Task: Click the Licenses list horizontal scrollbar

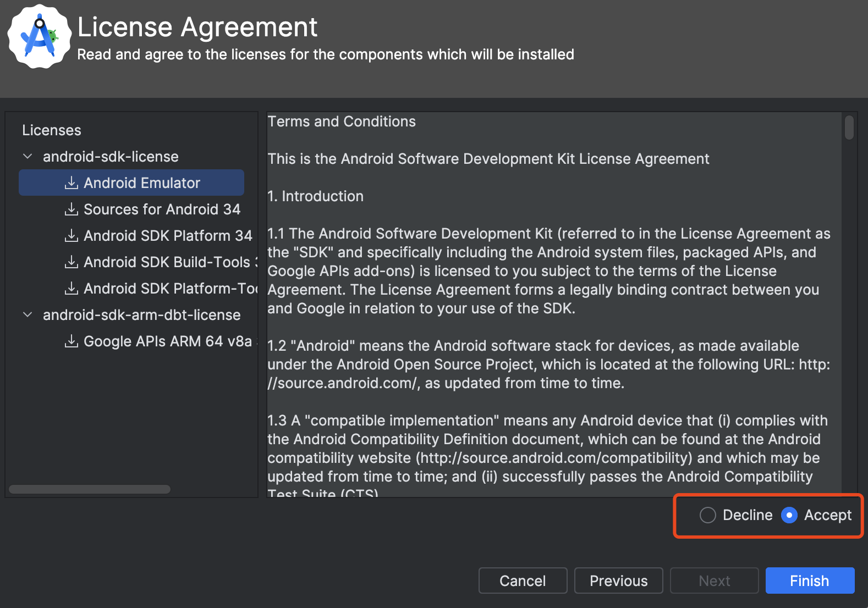Action: (90, 489)
